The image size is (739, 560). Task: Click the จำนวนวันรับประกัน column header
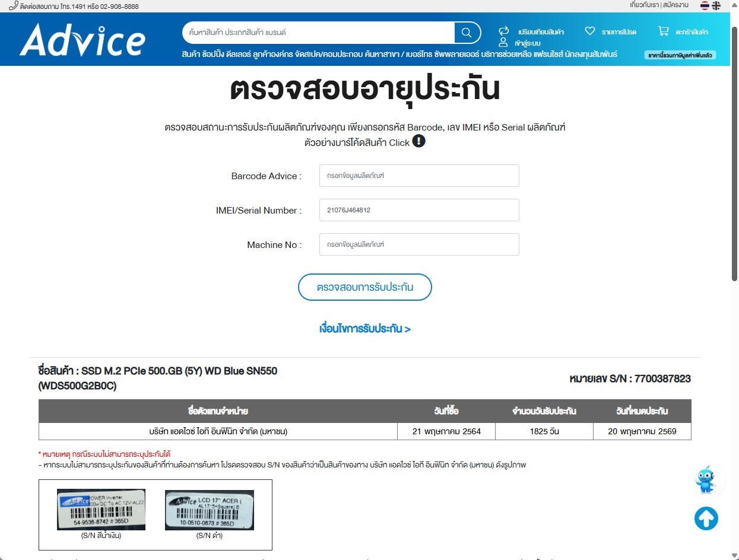[x=544, y=411]
